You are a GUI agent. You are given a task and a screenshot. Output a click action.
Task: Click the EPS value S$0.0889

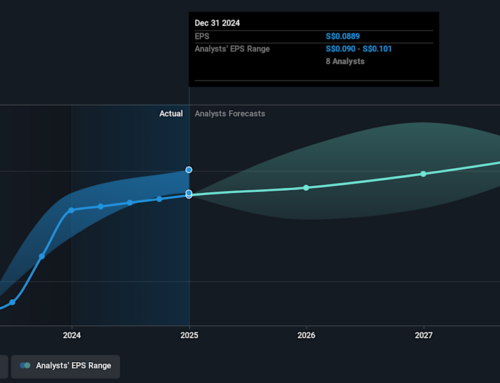pos(343,36)
